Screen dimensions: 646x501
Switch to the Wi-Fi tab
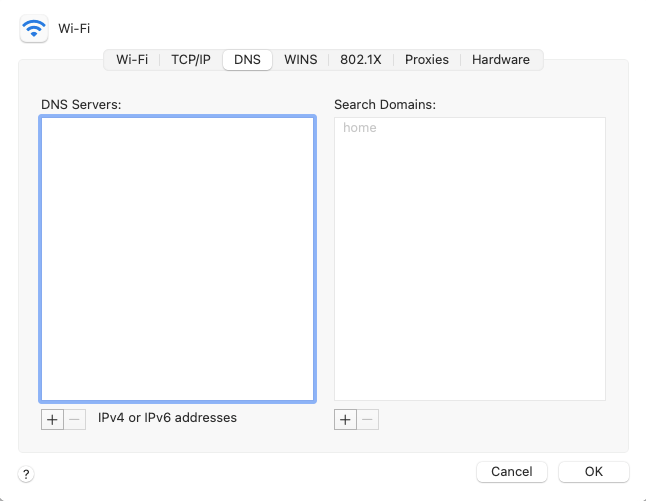point(132,60)
